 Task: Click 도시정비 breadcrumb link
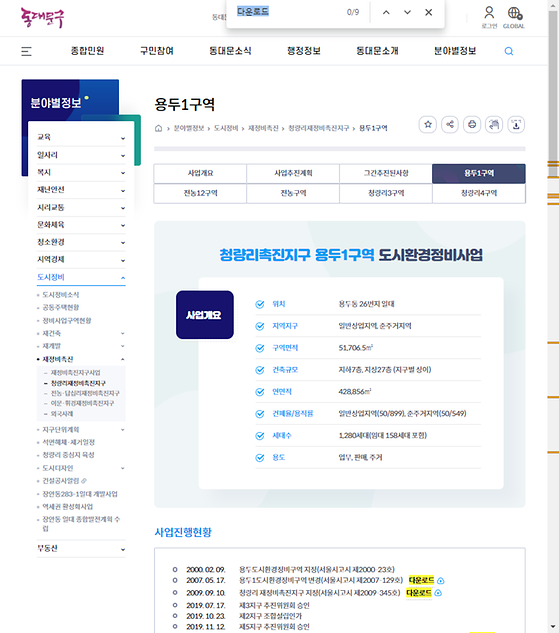point(226,128)
